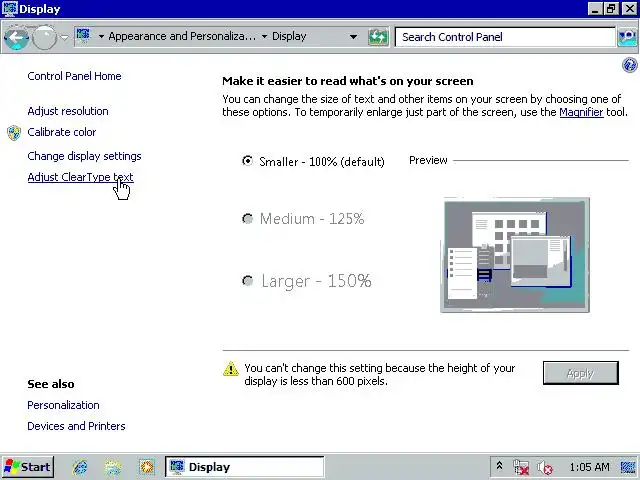Click the Control Panel icon in address bar
The height and width of the screenshot is (480, 640).
(x=83, y=36)
